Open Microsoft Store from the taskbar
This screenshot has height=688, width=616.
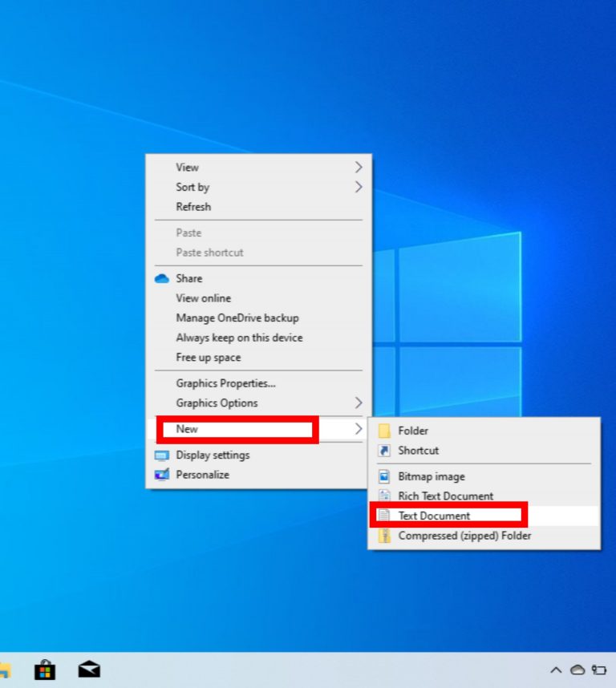coord(45,670)
